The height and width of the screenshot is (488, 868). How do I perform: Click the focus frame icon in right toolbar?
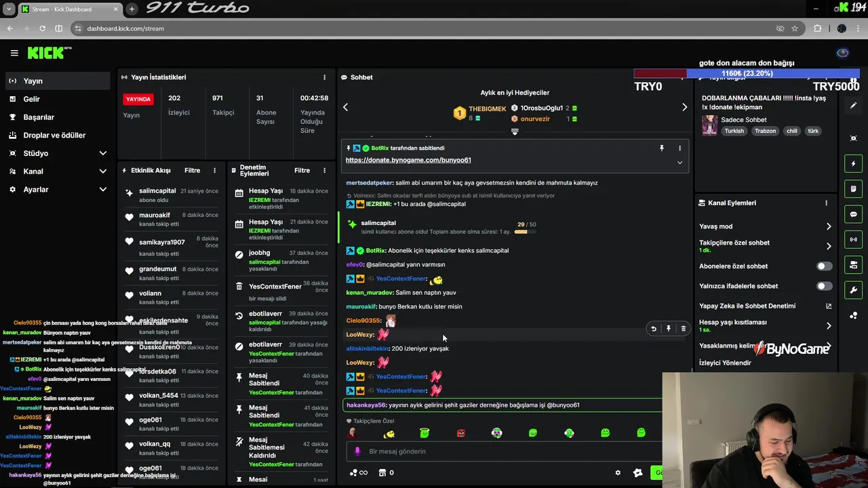coord(853,138)
